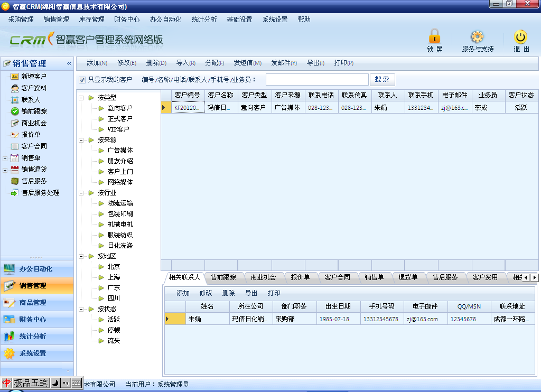Open 销前跟踪 sidebar item

coord(33,111)
